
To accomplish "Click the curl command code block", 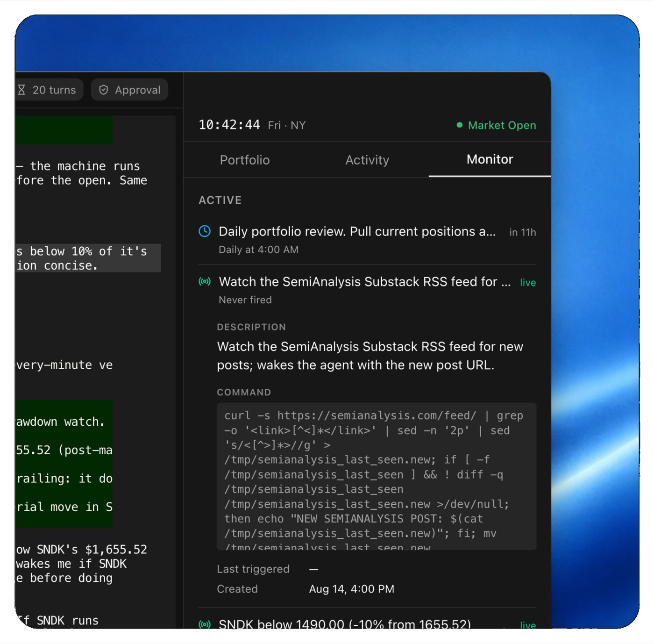I will point(377,476).
